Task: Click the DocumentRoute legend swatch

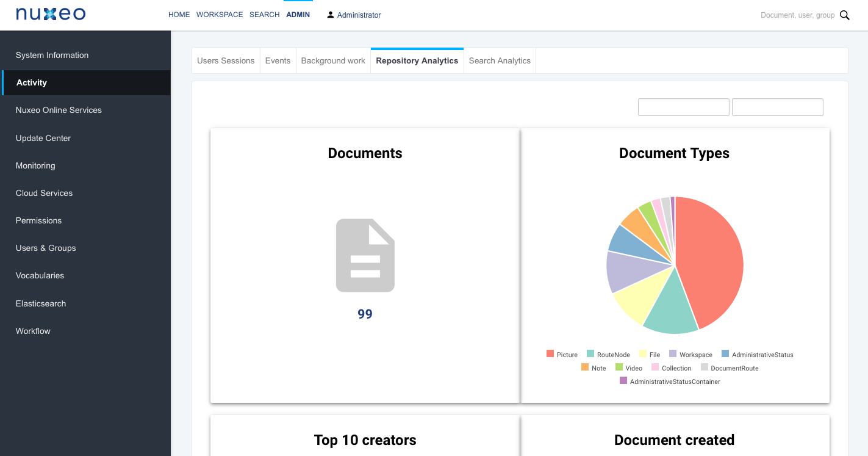Action: coord(705,367)
